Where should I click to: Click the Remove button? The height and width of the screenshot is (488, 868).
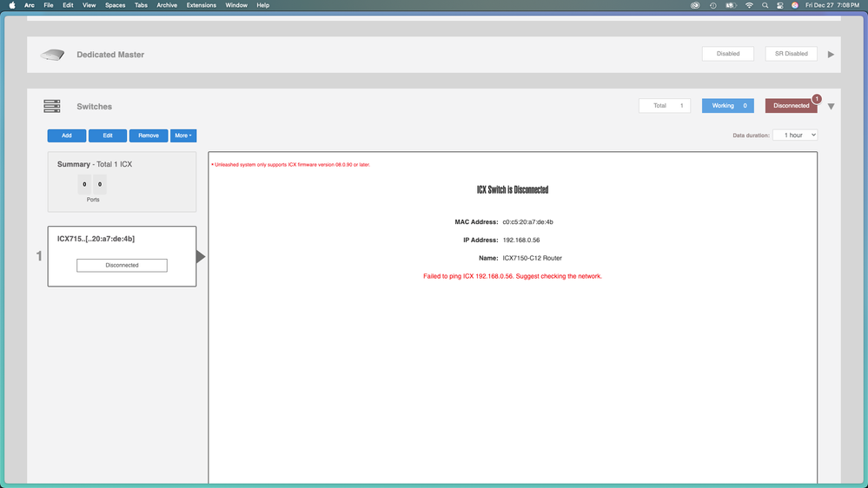click(149, 135)
